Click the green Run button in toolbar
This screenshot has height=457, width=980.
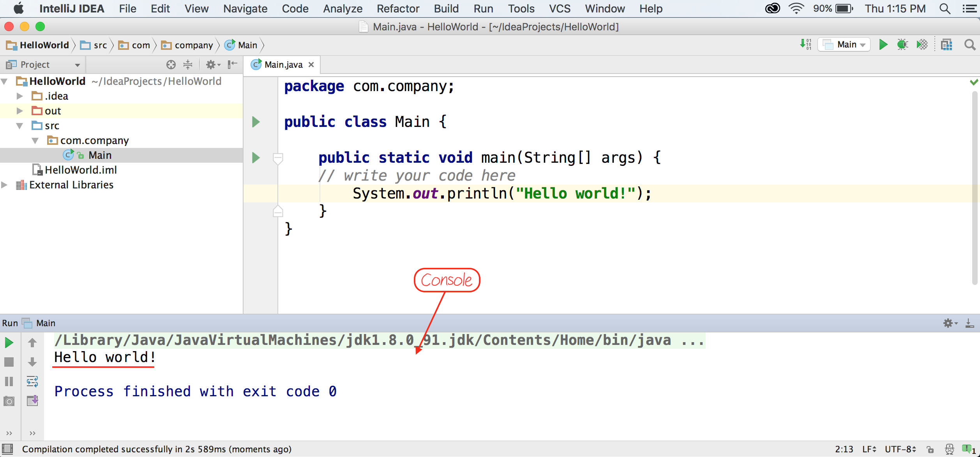click(x=883, y=45)
